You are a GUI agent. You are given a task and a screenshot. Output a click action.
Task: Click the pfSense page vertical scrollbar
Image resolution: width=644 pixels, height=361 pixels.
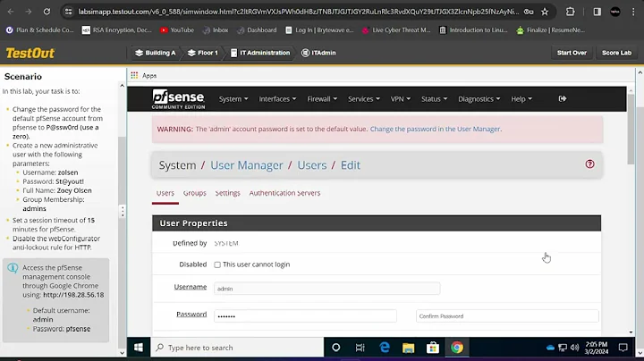631,130
